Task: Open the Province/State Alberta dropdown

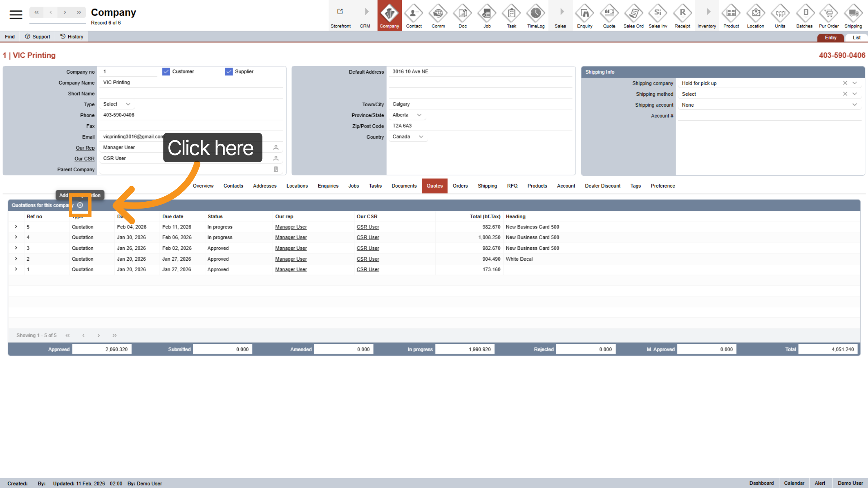Action: click(x=407, y=115)
